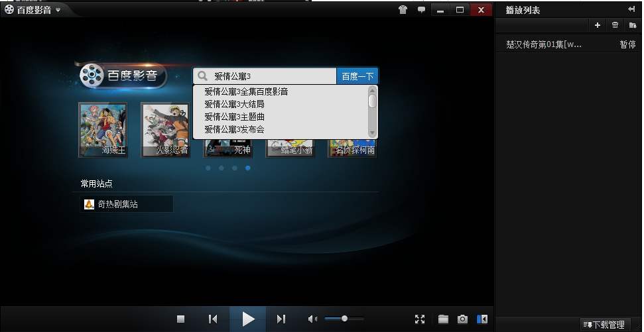This screenshot has width=644, height=332.
Task: Go to the previous track
Action: coord(213,319)
